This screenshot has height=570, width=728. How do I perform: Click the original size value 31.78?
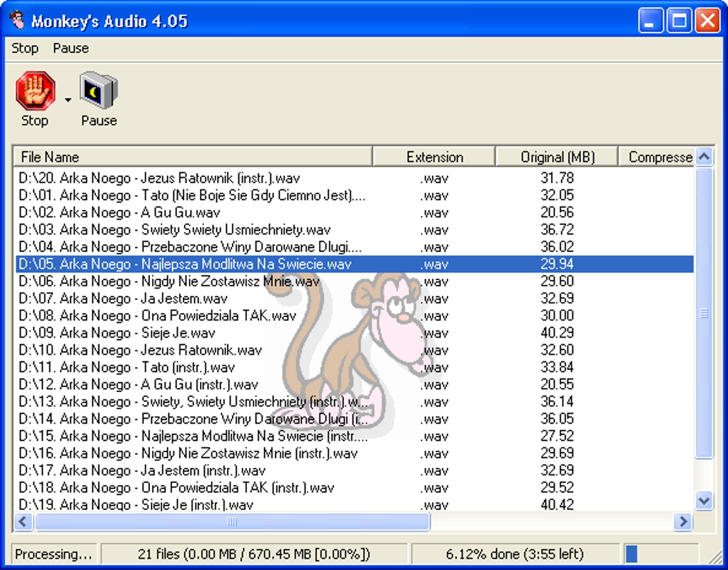(x=557, y=178)
